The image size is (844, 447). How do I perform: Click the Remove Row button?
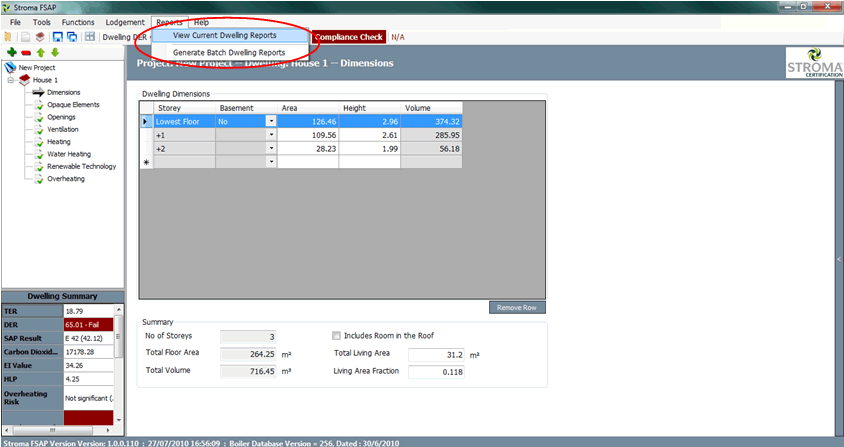click(517, 308)
